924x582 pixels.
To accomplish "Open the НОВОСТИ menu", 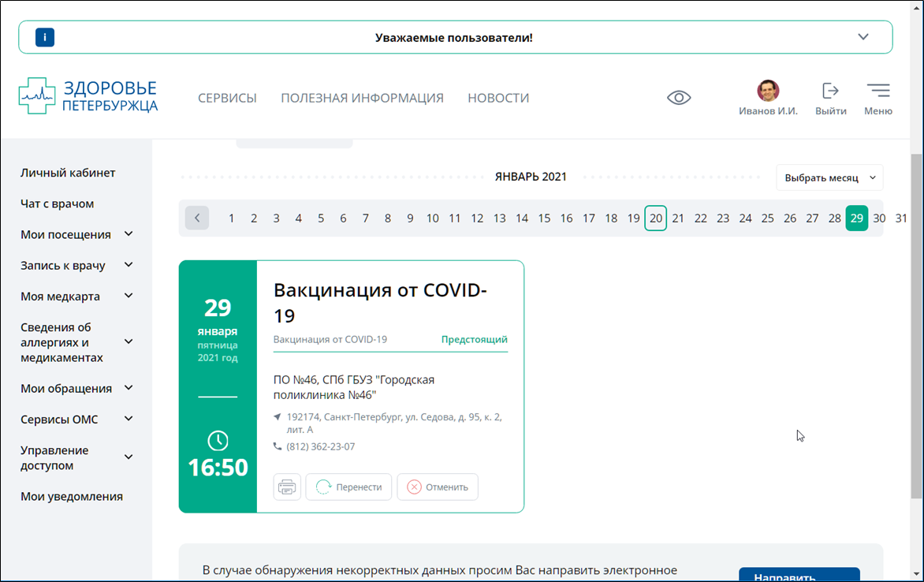I will (498, 98).
